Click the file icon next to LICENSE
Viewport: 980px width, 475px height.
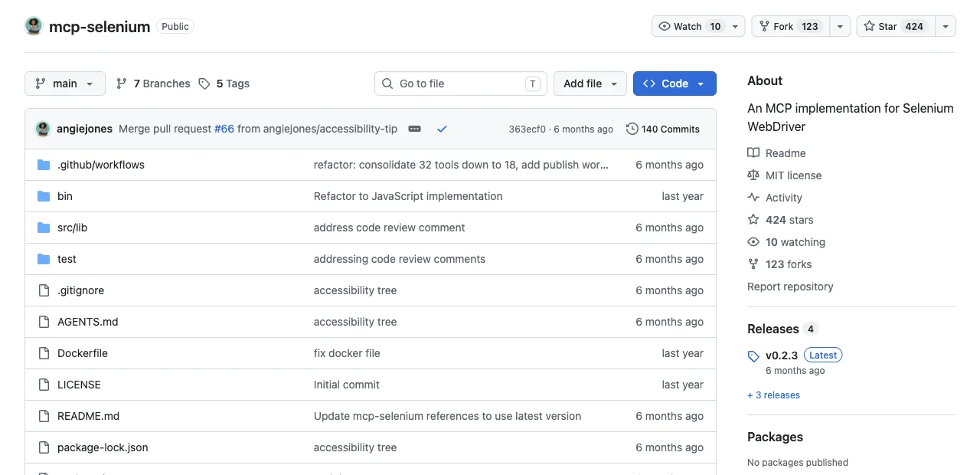(44, 385)
